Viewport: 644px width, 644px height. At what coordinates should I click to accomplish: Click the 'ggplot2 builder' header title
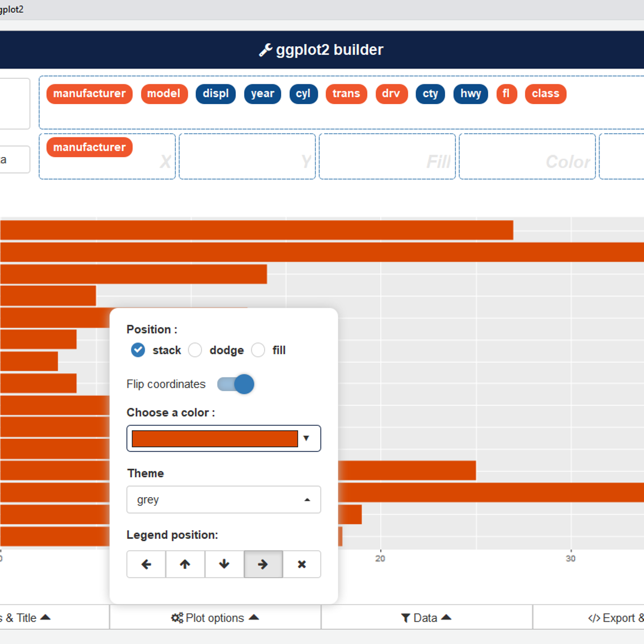point(330,50)
